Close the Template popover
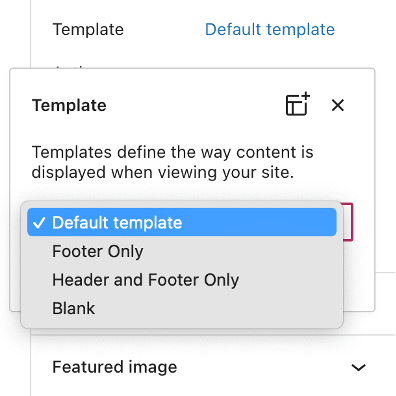The image size is (396, 396). pyautogui.click(x=338, y=105)
